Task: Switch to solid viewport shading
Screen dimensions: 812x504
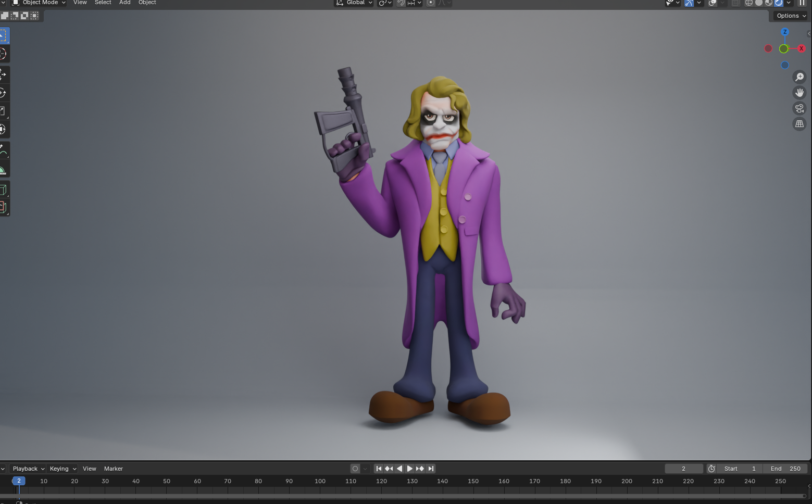Action: point(759,3)
